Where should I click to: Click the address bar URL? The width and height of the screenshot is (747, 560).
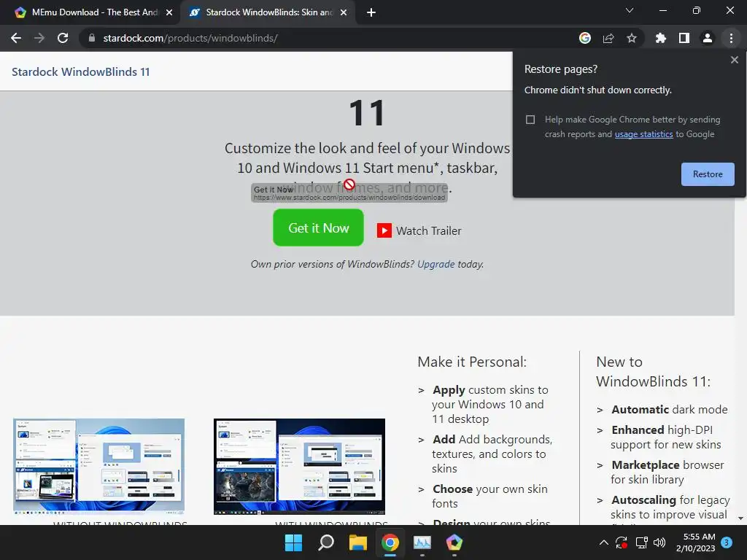(190, 38)
